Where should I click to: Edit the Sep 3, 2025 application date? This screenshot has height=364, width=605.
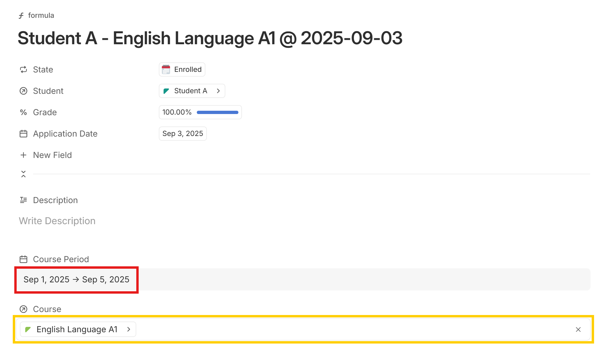(183, 134)
